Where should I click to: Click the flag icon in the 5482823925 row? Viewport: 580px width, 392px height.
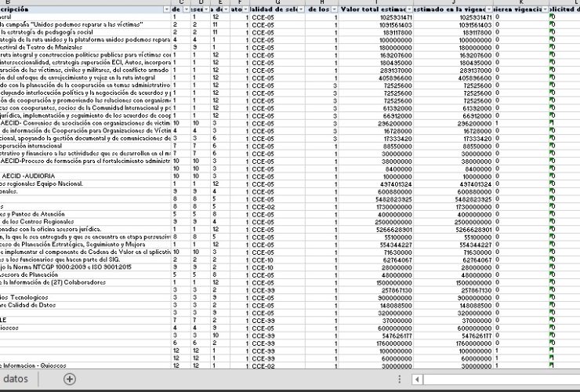pyautogui.click(x=552, y=199)
